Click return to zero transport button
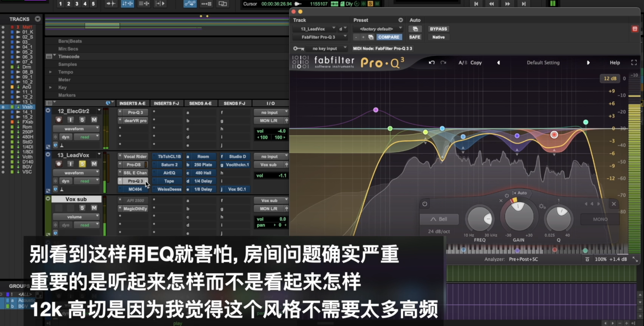Screen dimensions: 644x326 point(476,4)
